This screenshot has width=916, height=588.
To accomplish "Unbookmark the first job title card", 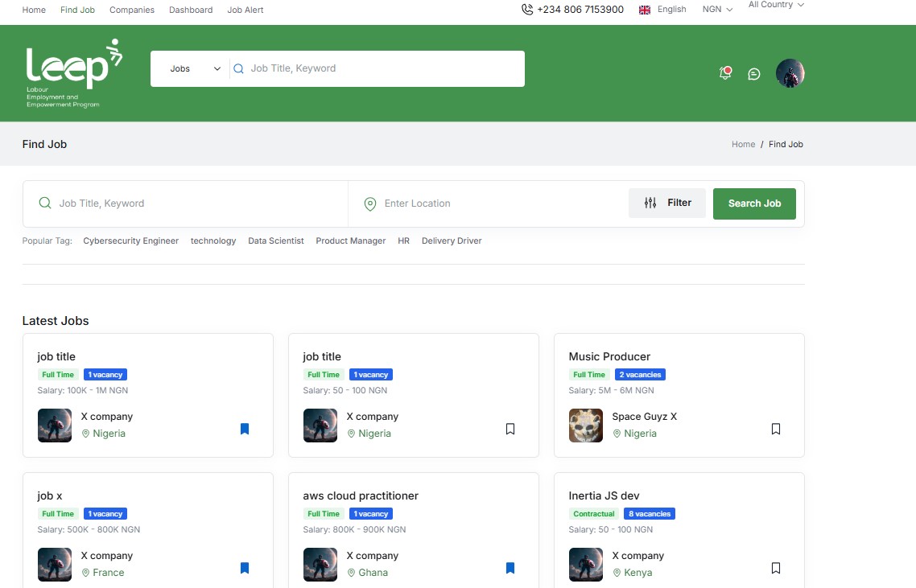I will point(245,429).
